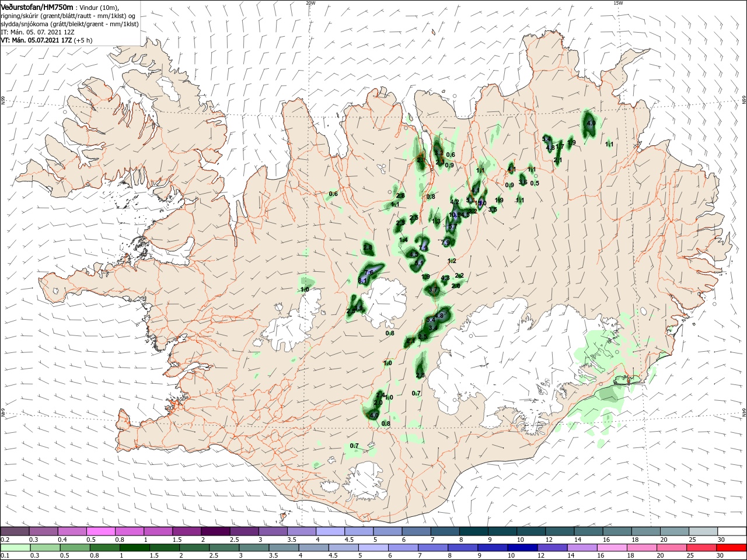Click the 15W longitude label
Screen dimensions: 747x560
click(618, 2)
